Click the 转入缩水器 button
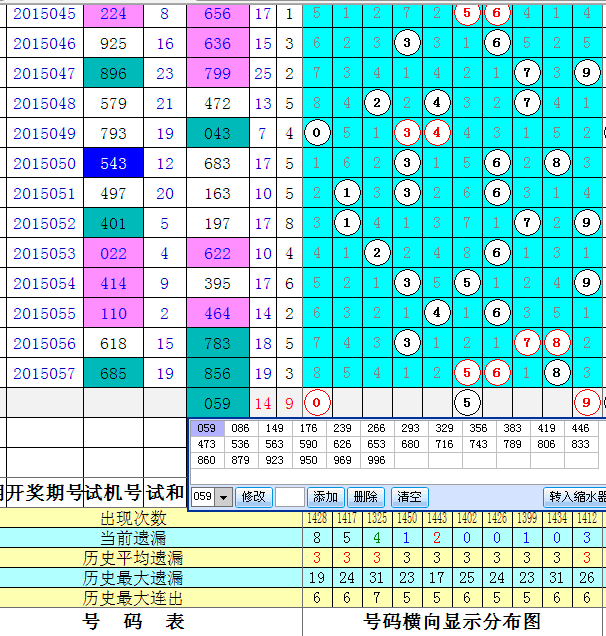 575,497
